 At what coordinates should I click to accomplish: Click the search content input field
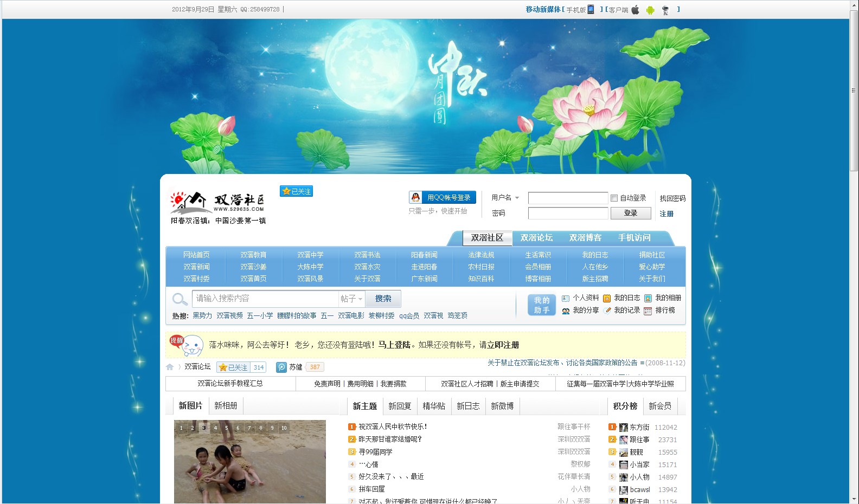click(x=265, y=299)
